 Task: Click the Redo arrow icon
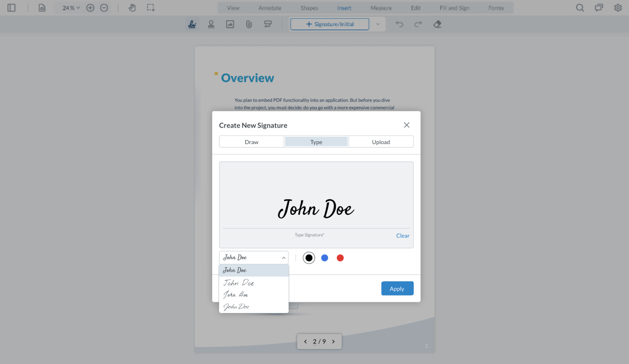click(418, 24)
